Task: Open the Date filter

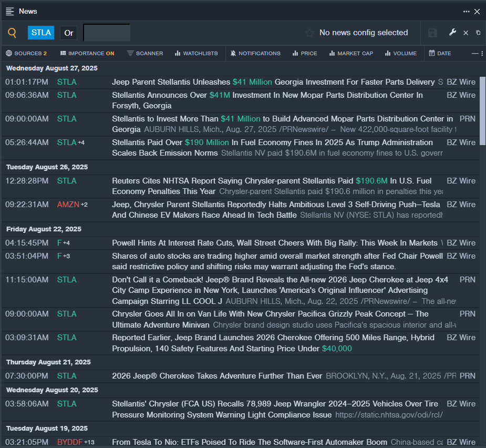Action: tap(440, 53)
